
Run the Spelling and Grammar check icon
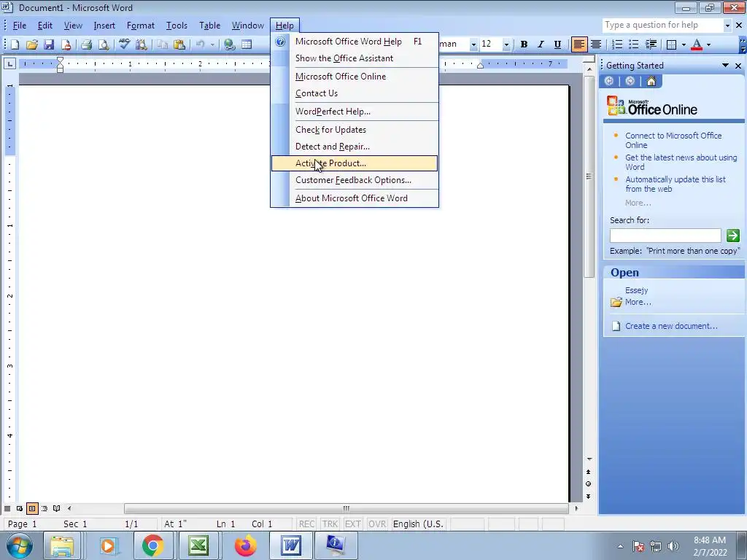[124, 44]
